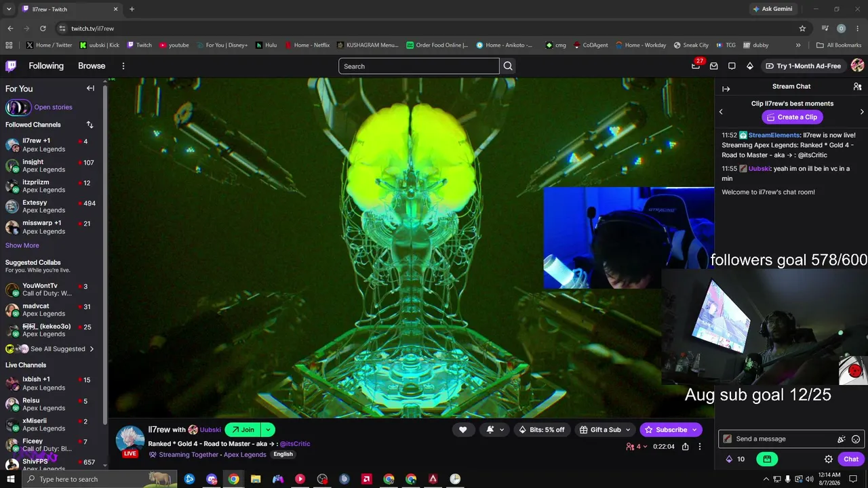Expand the Subscribe options arrow
Image resolution: width=868 pixels, height=488 pixels.
(x=694, y=430)
